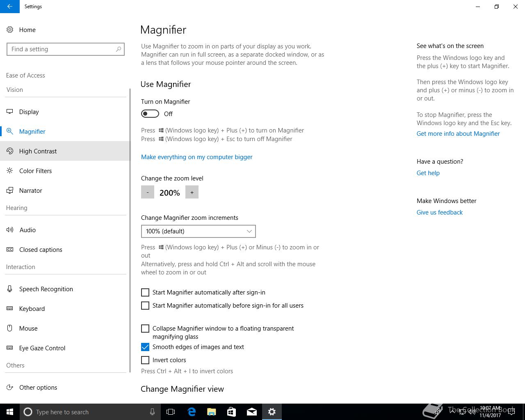Click the 200% zoom level value

[170, 193]
